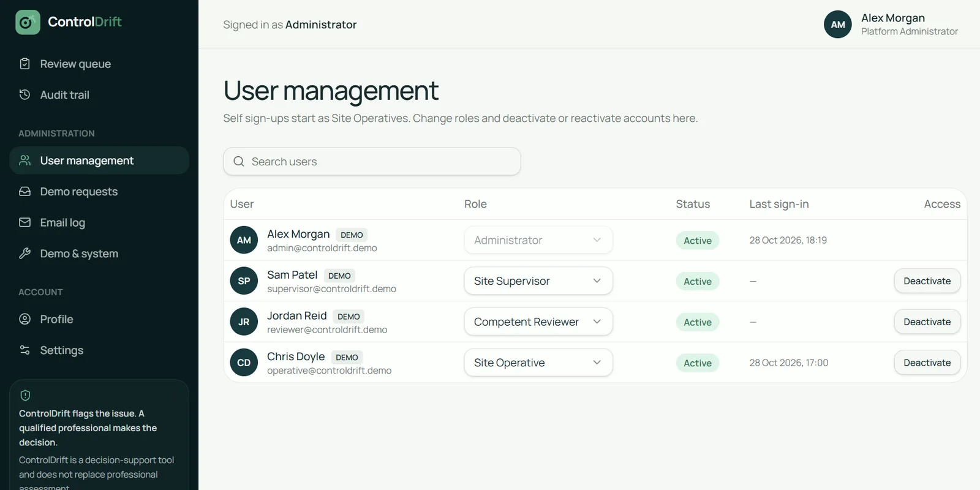Open Sam Patel's Site Supervisor role dropdown
Image resolution: width=980 pixels, height=490 pixels.
tap(538, 281)
